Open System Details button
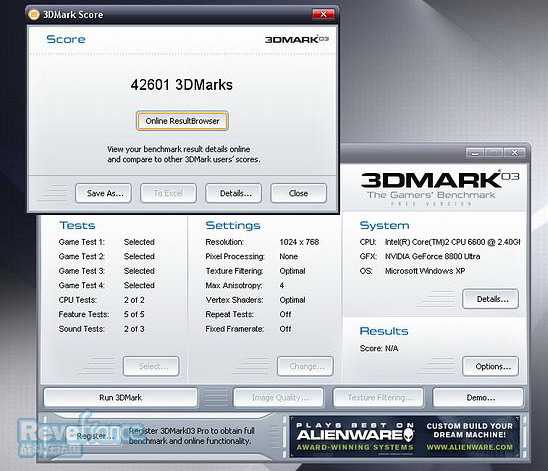This screenshot has width=548, height=471. [x=490, y=299]
